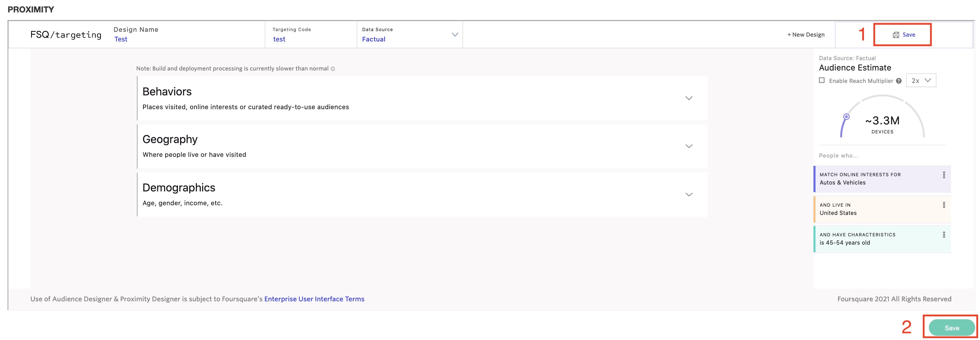The image size is (980, 340).
Task: Click the Save button with floppy disk icon
Action: tap(904, 35)
